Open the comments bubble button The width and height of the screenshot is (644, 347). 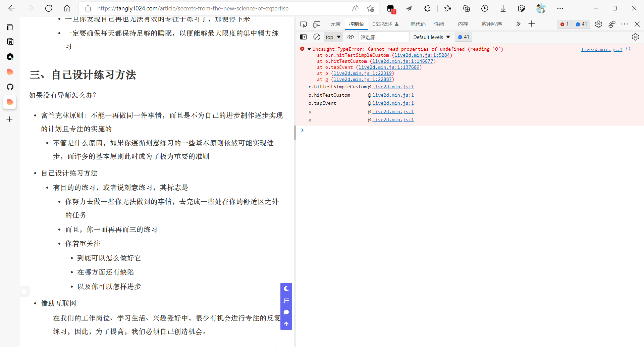tap(286, 312)
